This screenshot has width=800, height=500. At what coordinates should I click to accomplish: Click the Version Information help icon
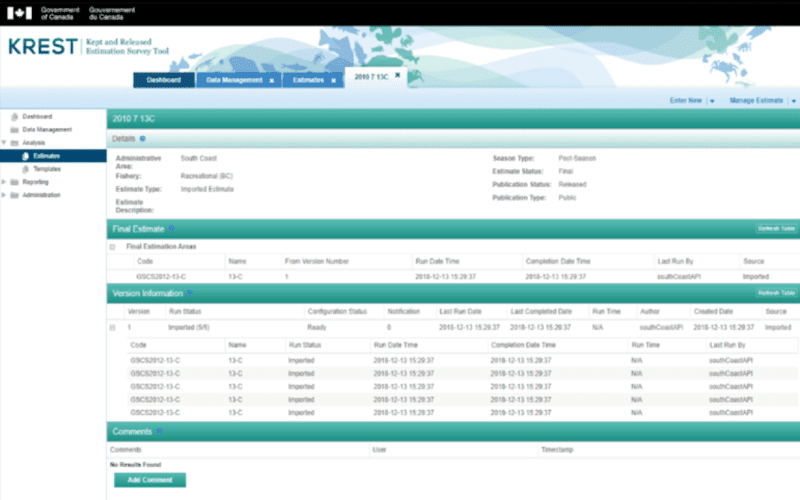coord(187,293)
